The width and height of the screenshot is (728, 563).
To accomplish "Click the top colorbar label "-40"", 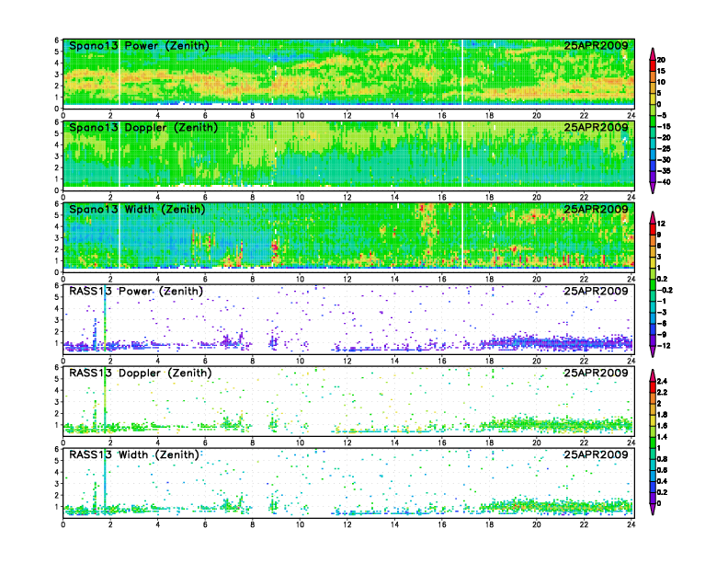I will (664, 182).
